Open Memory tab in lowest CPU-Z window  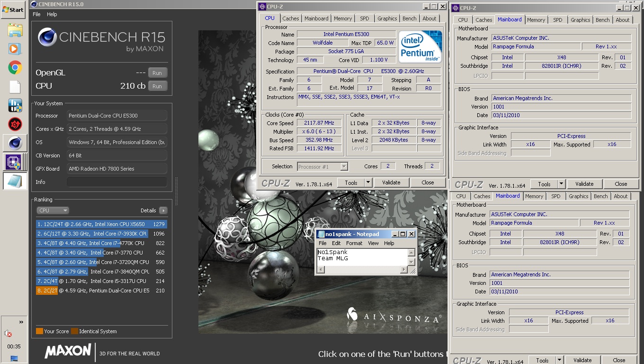click(534, 196)
